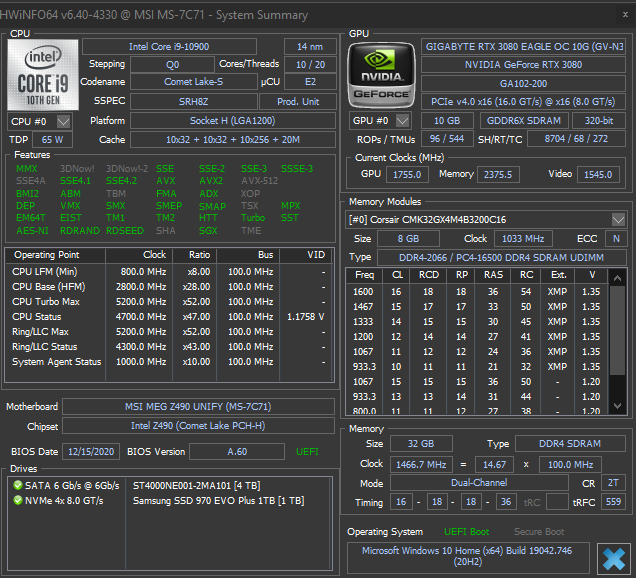Click the Codename Comet Lake-S field
The height and width of the screenshot is (578, 636).
click(193, 82)
